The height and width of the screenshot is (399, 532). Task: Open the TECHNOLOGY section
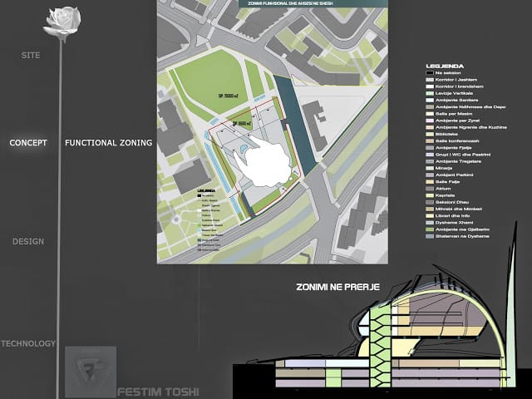click(x=28, y=343)
